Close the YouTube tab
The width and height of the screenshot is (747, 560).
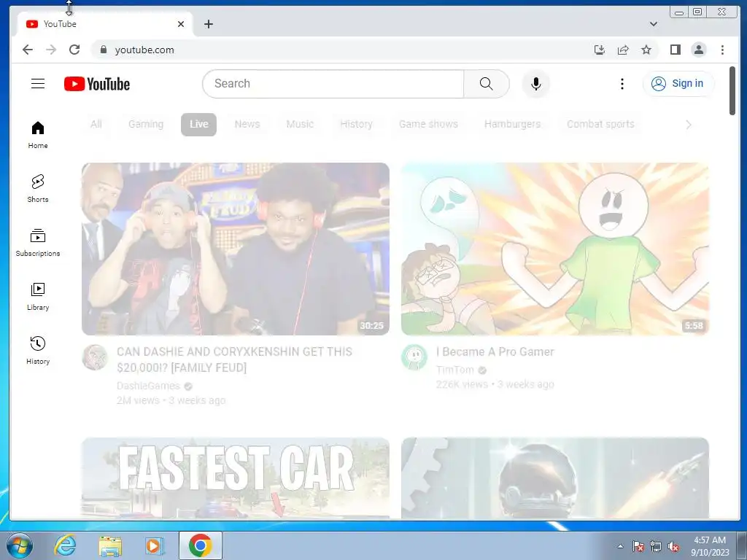pos(181,24)
